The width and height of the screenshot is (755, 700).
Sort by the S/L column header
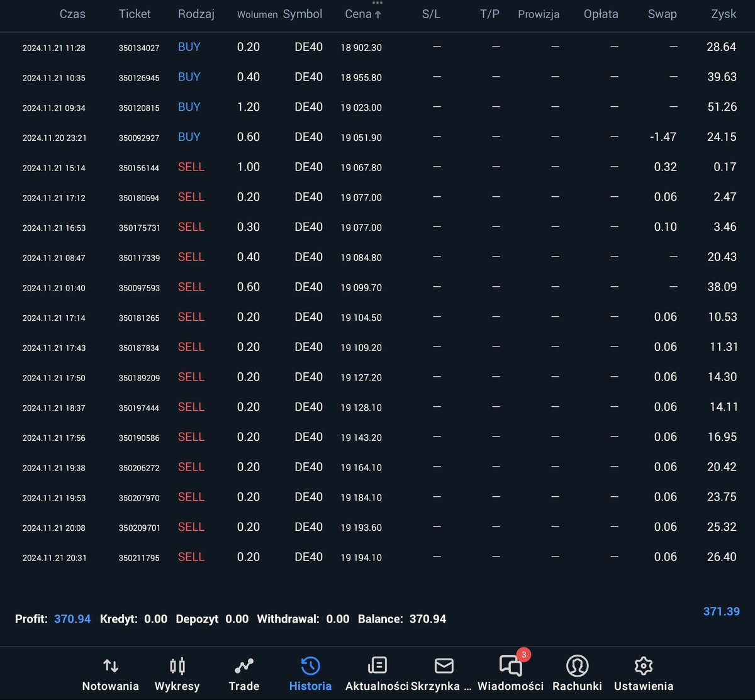pos(431,14)
